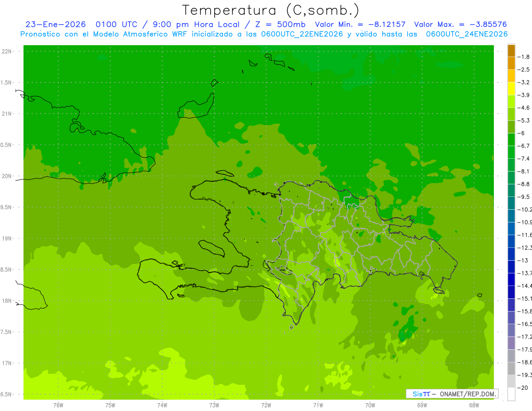Image resolution: width=532 pixels, height=411 pixels.
Task: Click the "18N" latitude label
Action: tap(7, 301)
